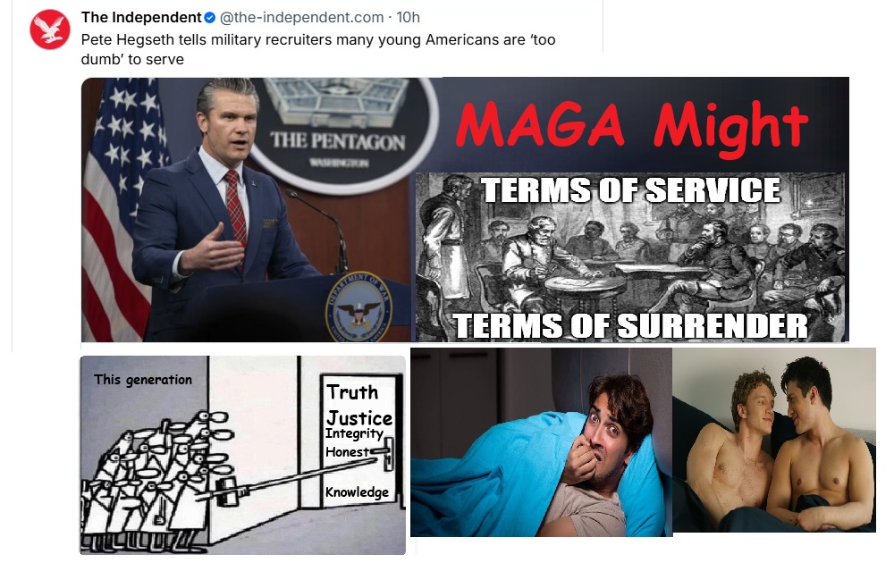Open the Pentagon press briefing photo
This screenshot has width=894, height=588.
tap(248, 210)
